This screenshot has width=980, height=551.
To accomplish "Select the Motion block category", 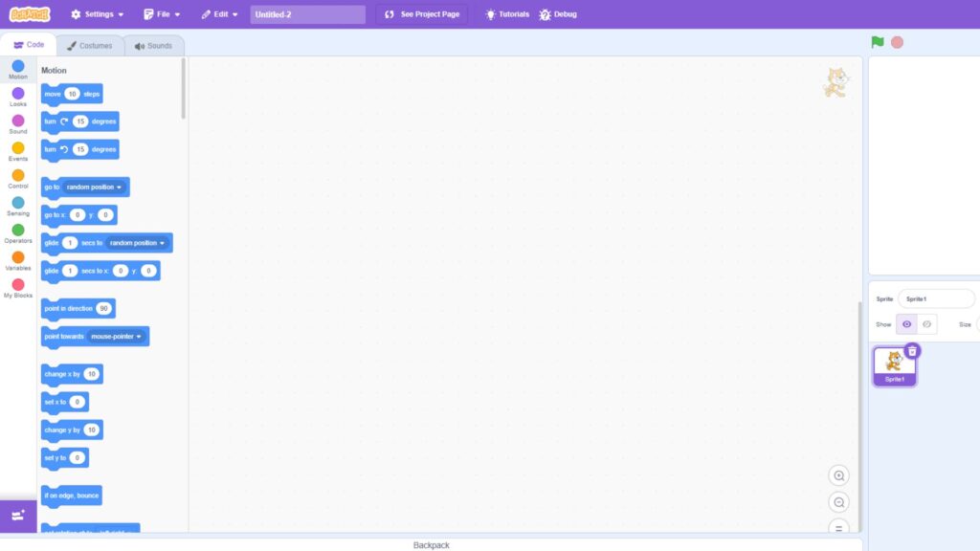I will point(18,69).
